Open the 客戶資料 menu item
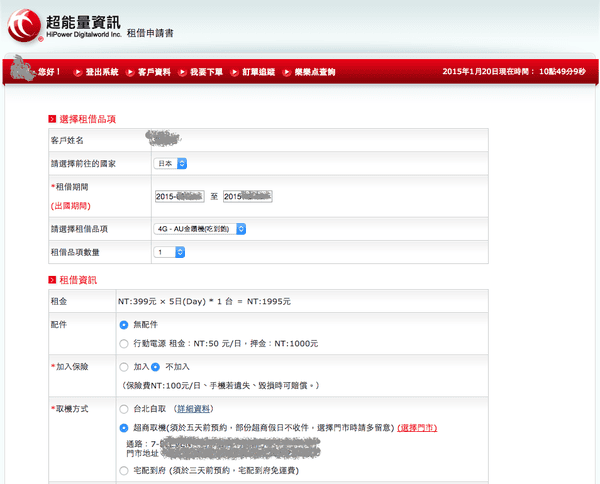This screenshot has height=484, width=600. tap(154, 72)
